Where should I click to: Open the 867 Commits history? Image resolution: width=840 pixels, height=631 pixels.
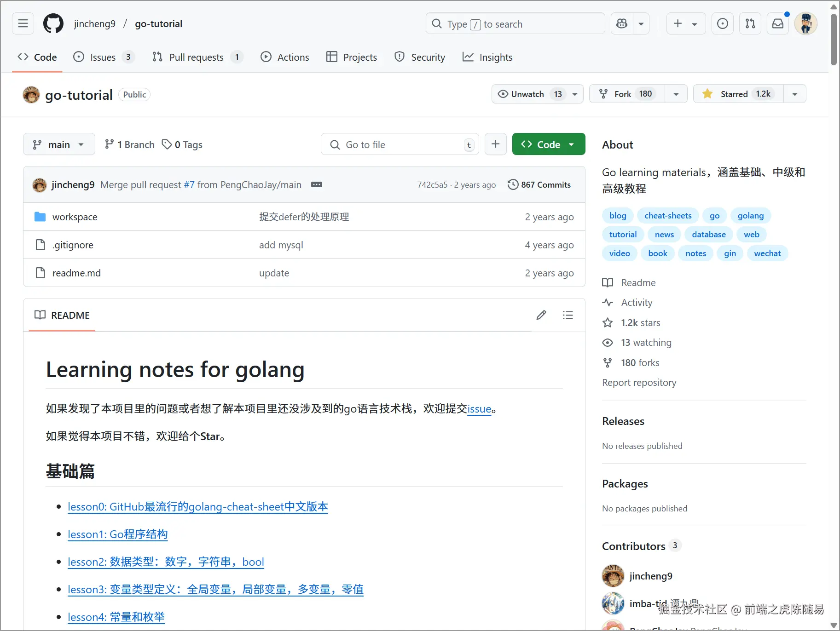pyautogui.click(x=539, y=184)
